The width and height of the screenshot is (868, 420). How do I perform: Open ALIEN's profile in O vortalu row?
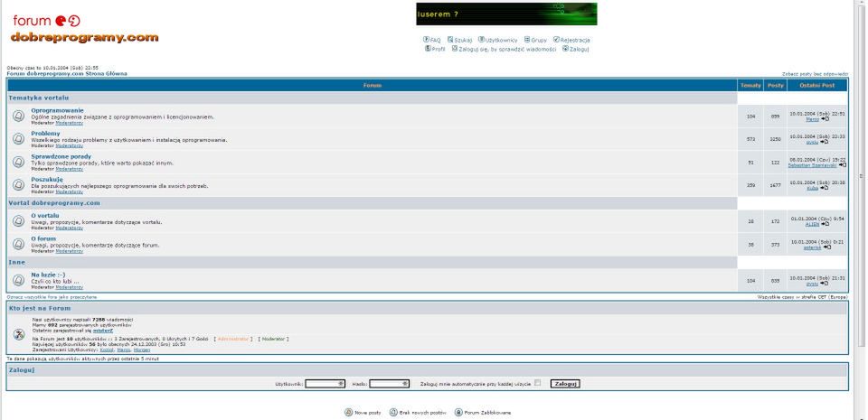point(813,224)
